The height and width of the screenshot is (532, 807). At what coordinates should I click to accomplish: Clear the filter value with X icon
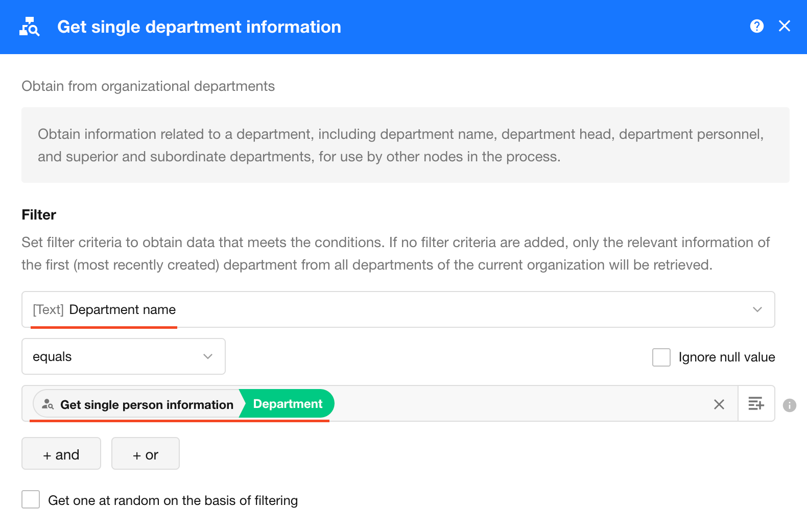(719, 404)
